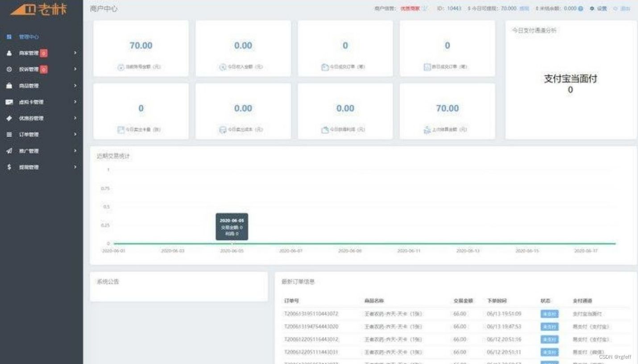Expand the 订单管理 sidebar submenu
This screenshot has height=364, width=638.
[x=75, y=134]
